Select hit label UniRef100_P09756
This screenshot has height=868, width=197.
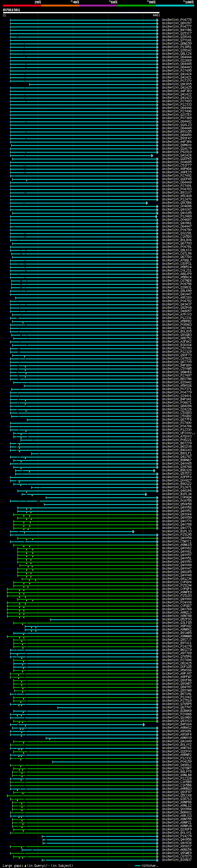click(x=177, y=284)
